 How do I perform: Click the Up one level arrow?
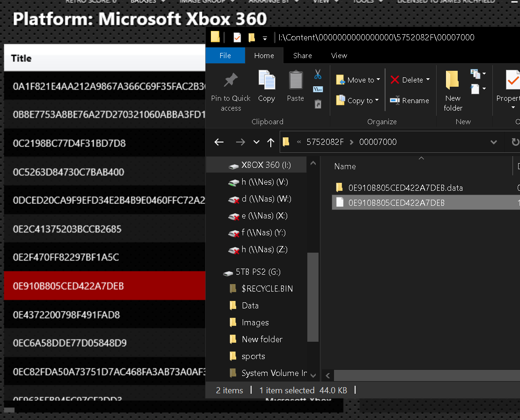(271, 142)
